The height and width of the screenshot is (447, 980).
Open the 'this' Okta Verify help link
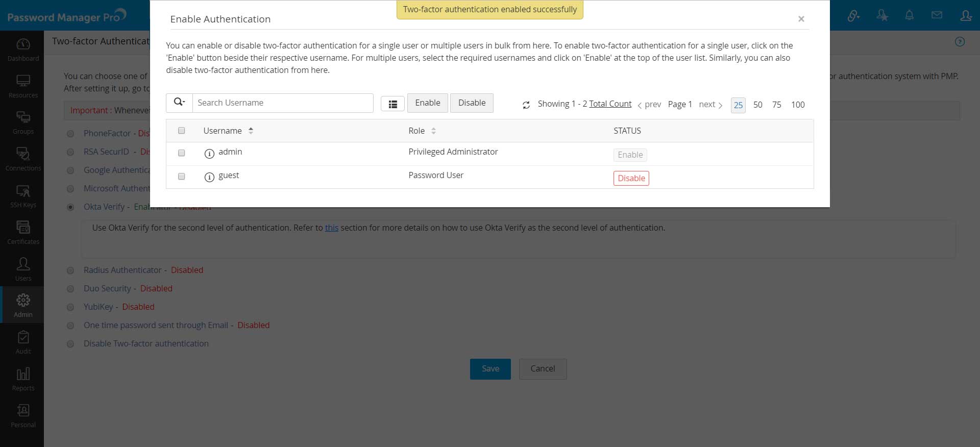coord(332,228)
